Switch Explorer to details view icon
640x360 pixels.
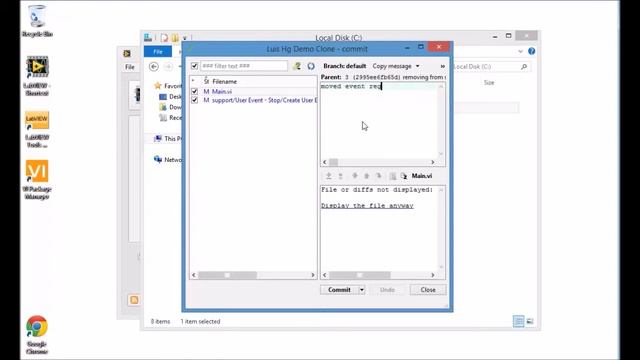[x=518, y=321]
